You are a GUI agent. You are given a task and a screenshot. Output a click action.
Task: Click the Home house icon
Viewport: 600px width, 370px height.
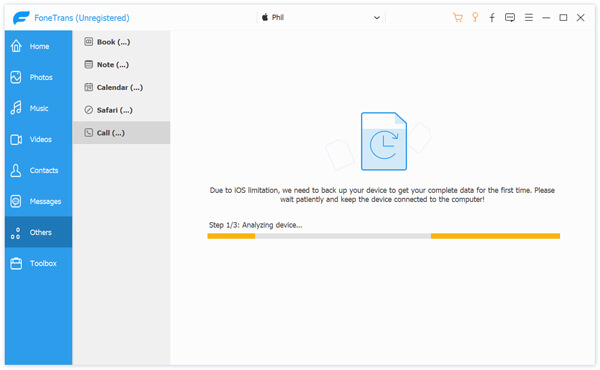pos(16,46)
